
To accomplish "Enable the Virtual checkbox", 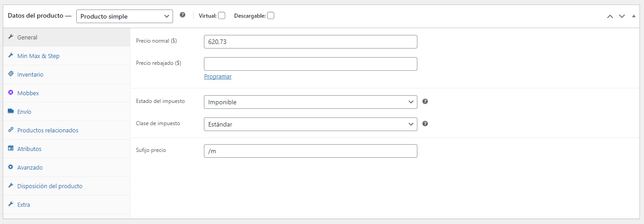I will 222,15.
